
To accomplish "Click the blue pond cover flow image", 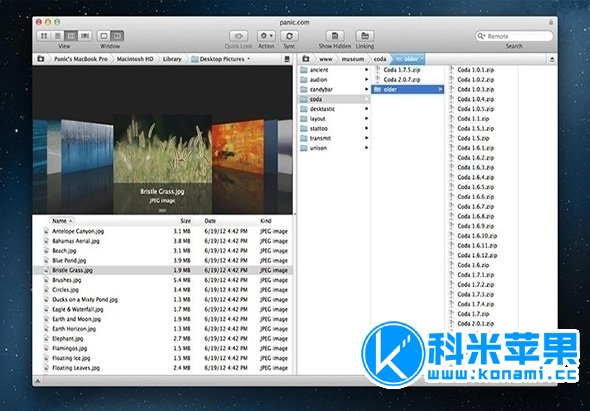I will pos(87,147).
